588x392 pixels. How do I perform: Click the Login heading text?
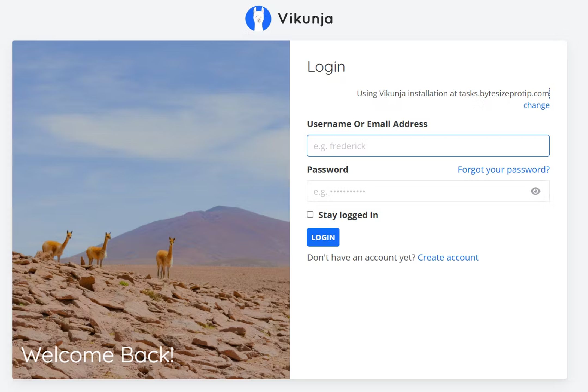pos(326,67)
